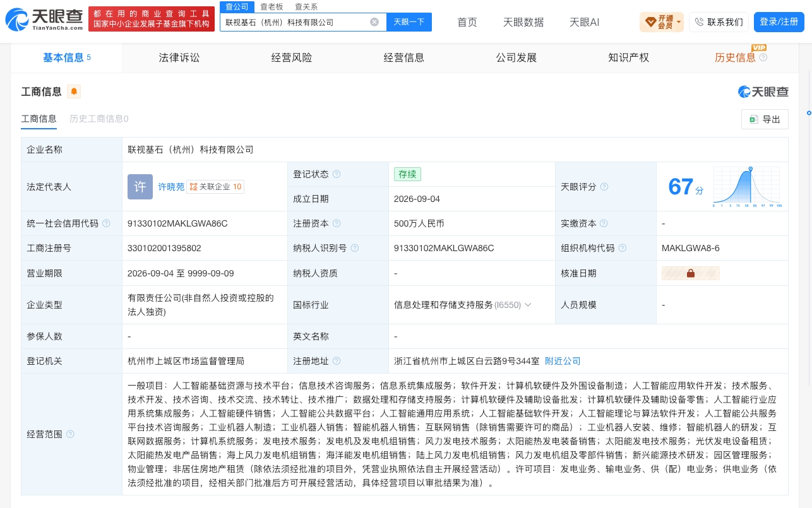
Task: Click the red banner about 商业查询工具
Action: coord(152,19)
